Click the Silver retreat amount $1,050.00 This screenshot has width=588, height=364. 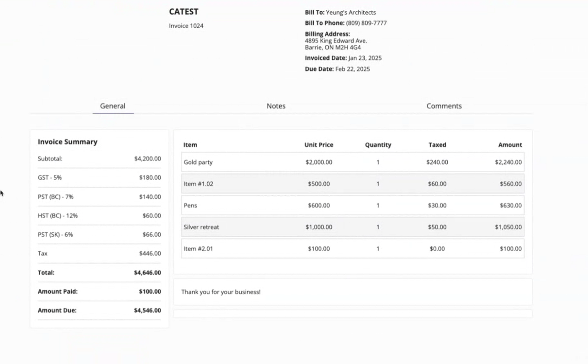pyautogui.click(x=508, y=227)
